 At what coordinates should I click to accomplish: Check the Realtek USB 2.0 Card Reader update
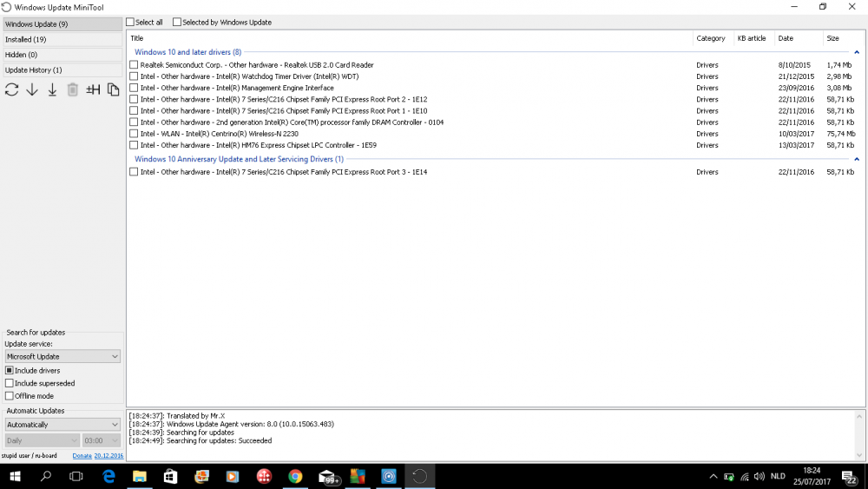[x=134, y=65]
